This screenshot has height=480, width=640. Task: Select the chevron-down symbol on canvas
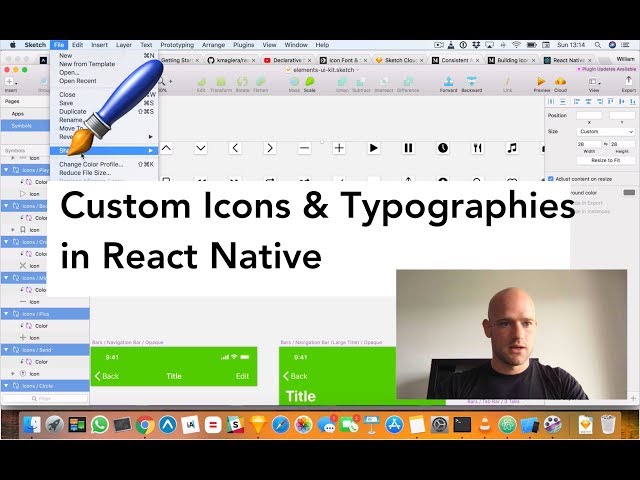pyautogui.click(x=201, y=148)
